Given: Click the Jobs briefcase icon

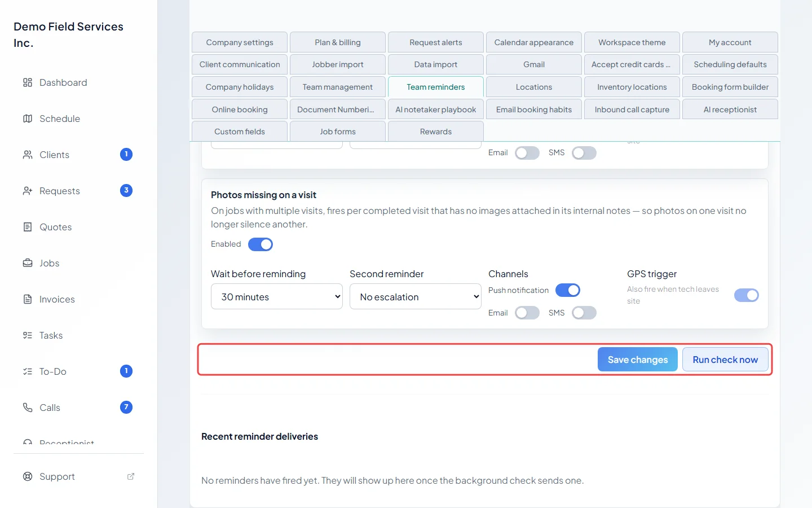Looking at the screenshot, I should pyautogui.click(x=28, y=263).
